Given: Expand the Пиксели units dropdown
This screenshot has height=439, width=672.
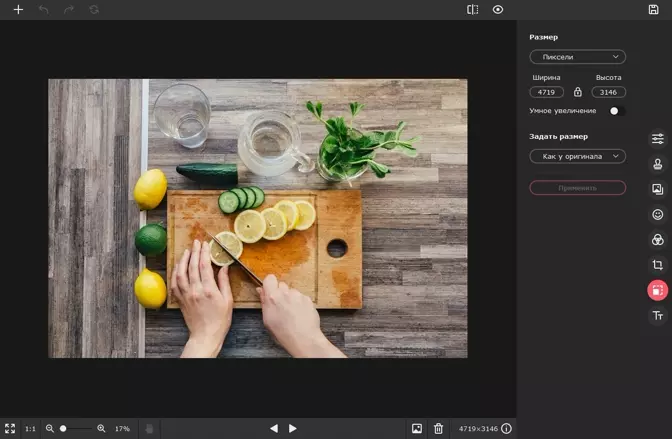Looking at the screenshot, I should point(577,57).
